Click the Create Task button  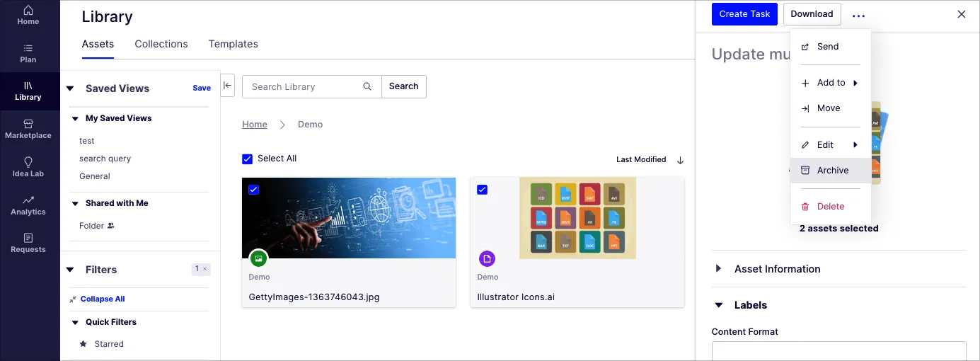coord(744,14)
